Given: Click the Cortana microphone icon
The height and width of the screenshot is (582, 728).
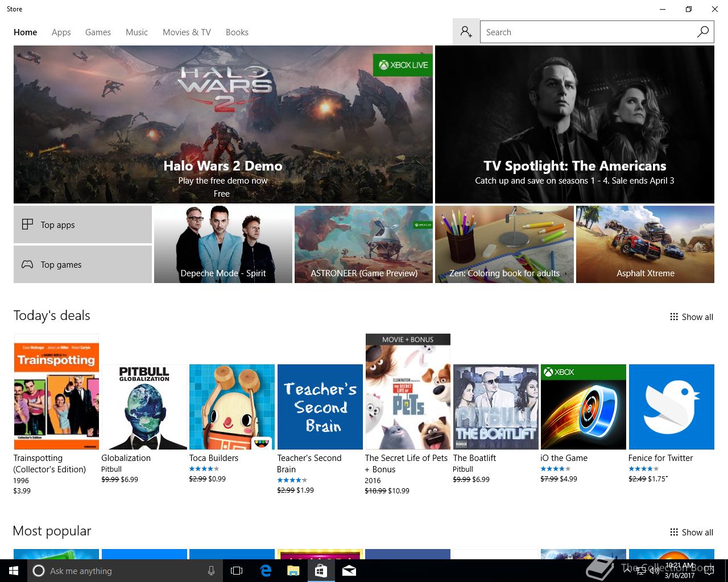Looking at the screenshot, I should (211, 571).
